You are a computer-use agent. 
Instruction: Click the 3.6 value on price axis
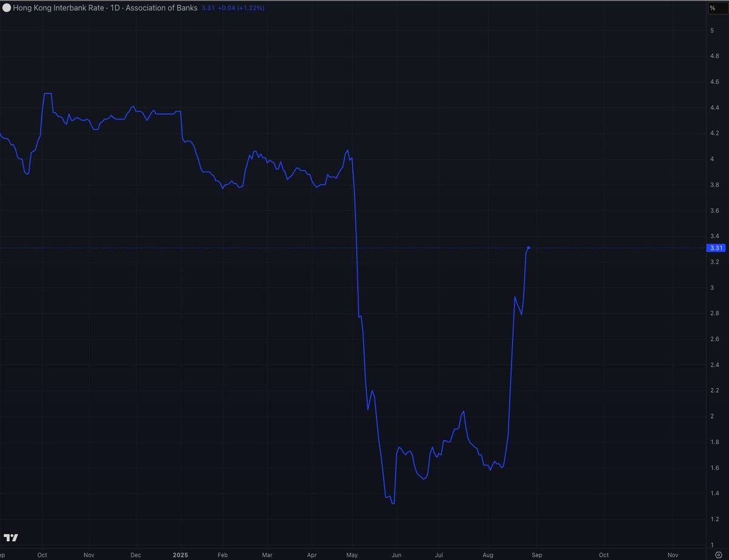point(715,210)
